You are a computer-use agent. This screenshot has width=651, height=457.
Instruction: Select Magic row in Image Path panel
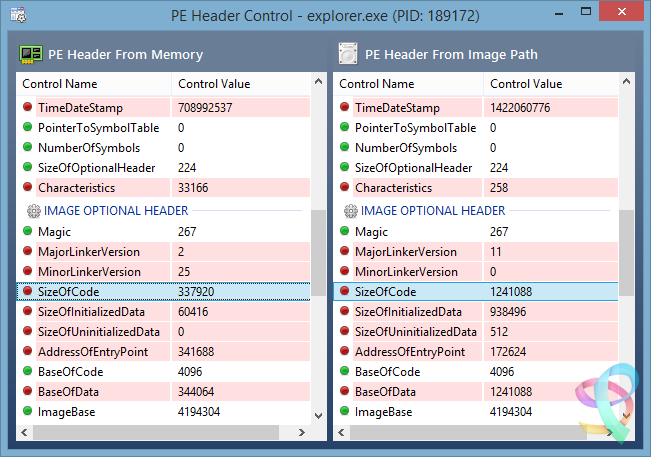click(476, 232)
